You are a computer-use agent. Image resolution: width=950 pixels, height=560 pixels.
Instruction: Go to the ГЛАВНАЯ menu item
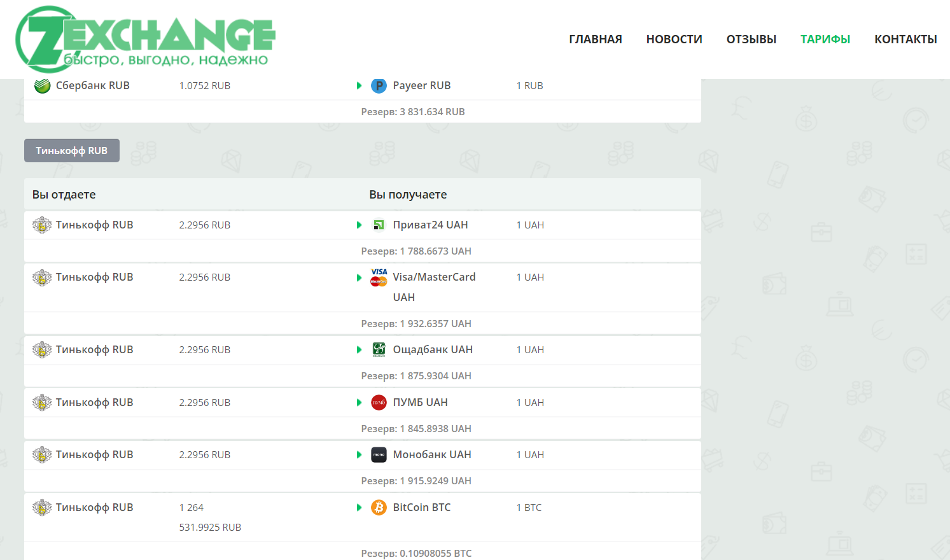596,39
